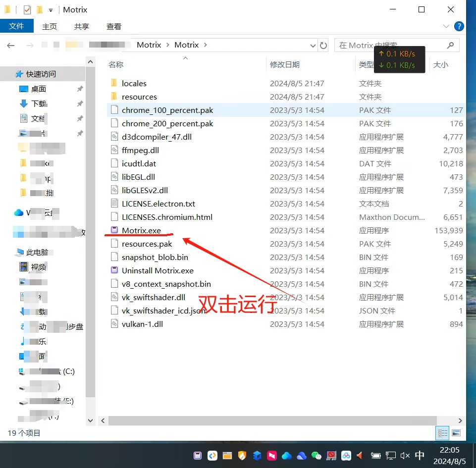476x468 pixels.
Task: Select 此电脑 in the navigation pane
Action: [x=37, y=252]
